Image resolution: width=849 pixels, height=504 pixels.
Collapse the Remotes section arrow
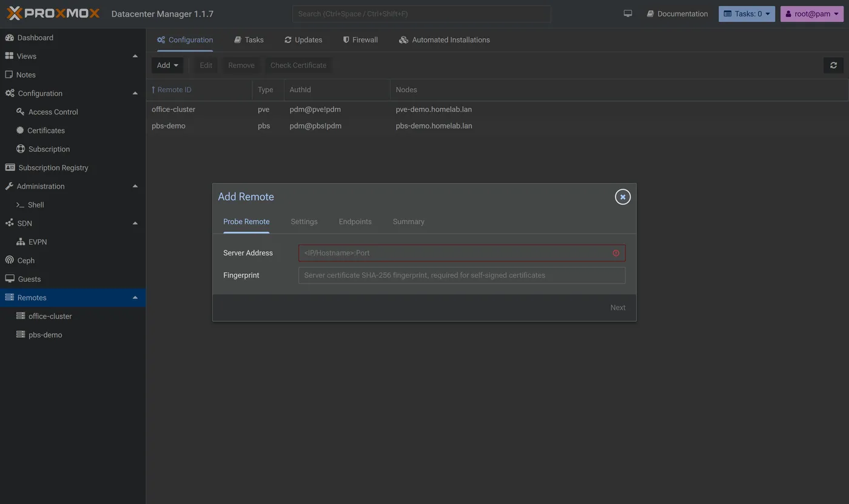[135, 298]
